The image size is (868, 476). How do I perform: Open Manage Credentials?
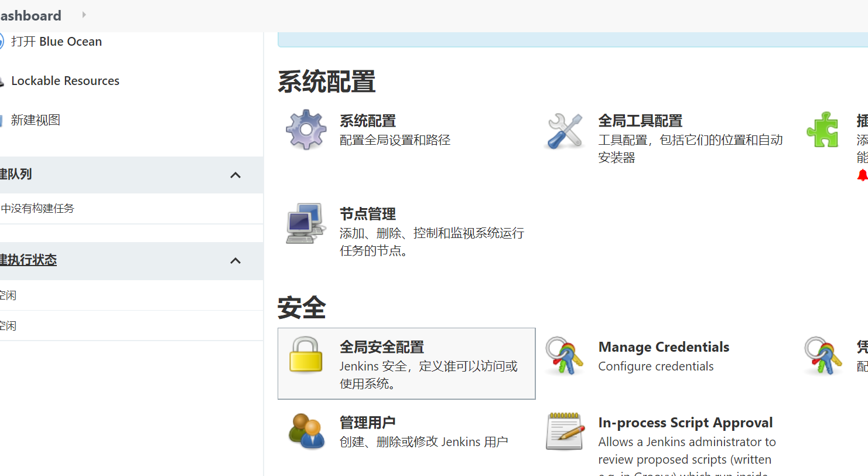pyautogui.click(x=664, y=347)
